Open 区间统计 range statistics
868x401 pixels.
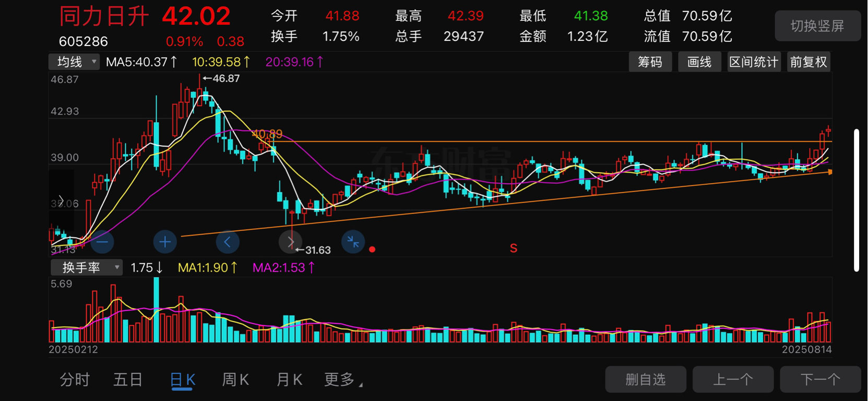point(754,62)
